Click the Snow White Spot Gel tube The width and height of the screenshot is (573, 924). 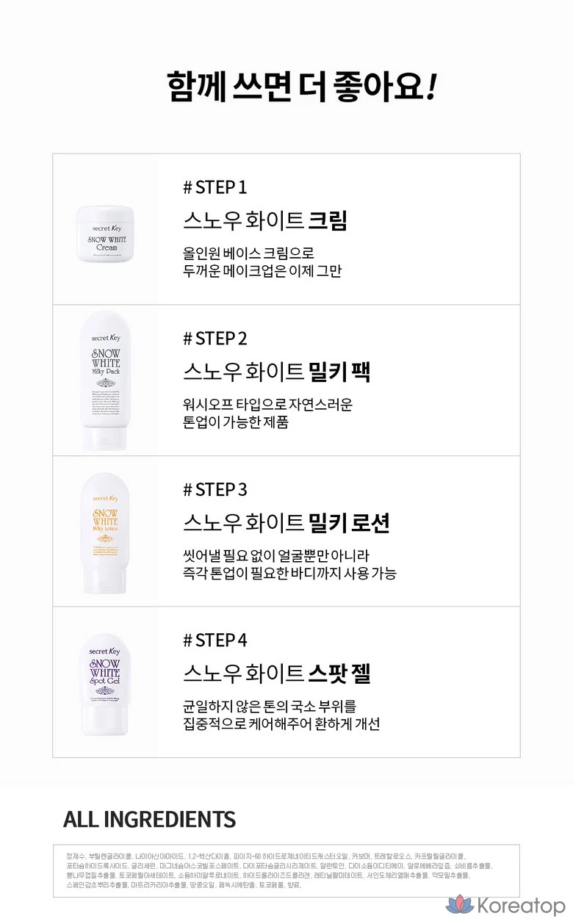pyautogui.click(x=105, y=679)
